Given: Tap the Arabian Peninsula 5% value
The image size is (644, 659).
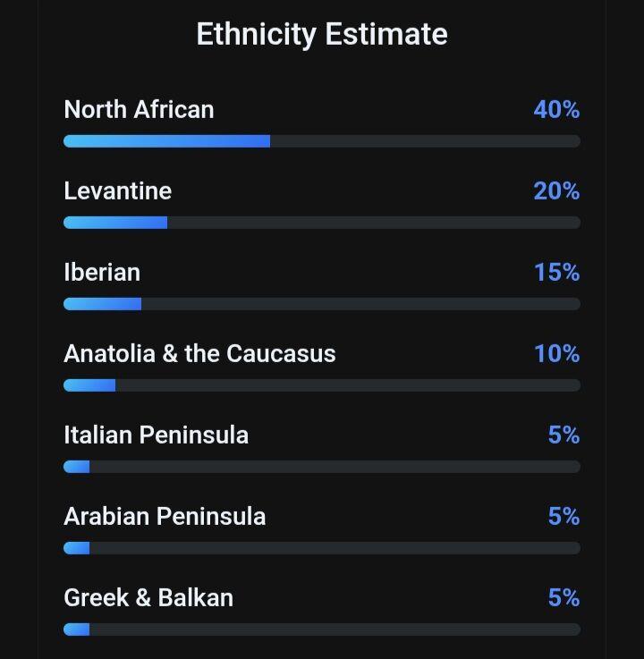Looking at the screenshot, I should [563, 517].
